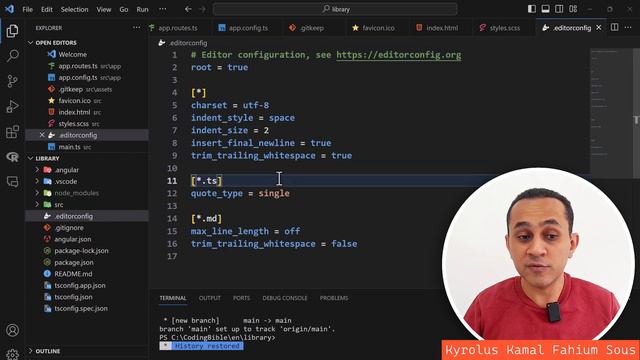The width and height of the screenshot is (640, 360).
Task: Toggle the primary side bar layout icon
Action: 531,9
